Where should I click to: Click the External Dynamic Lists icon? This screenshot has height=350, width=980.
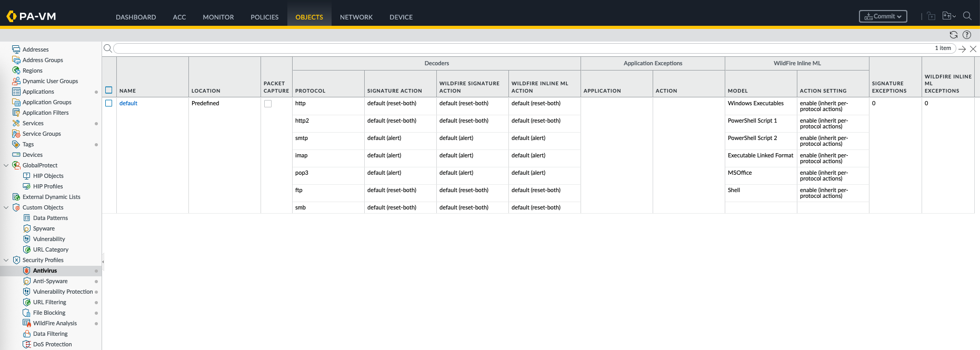[16, 197]
